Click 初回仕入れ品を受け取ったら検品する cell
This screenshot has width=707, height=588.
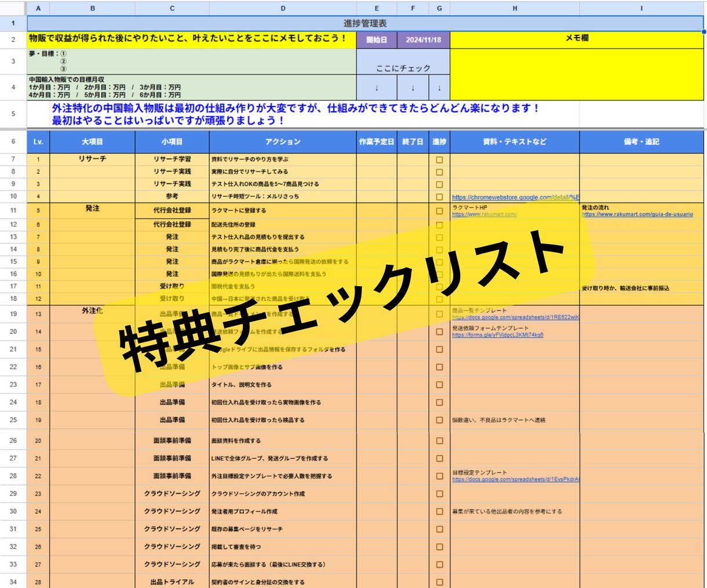coord(283,420)
